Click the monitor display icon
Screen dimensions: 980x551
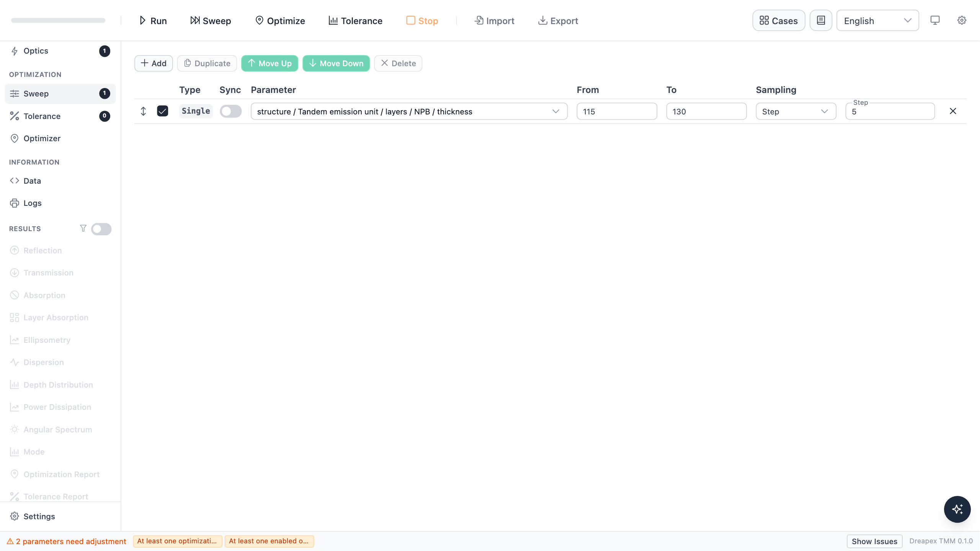935,20
